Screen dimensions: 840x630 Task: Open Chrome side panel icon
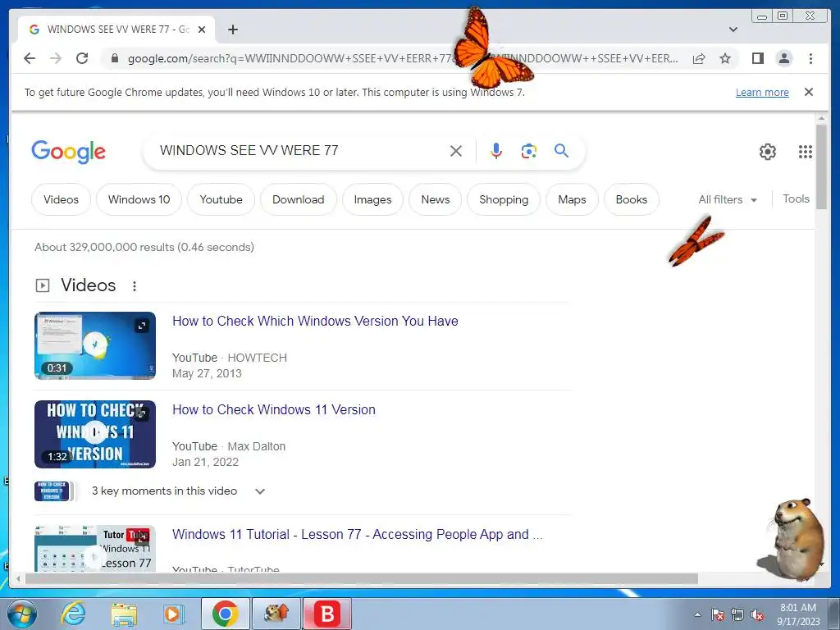pyautogui.click(x=757, y=58)
